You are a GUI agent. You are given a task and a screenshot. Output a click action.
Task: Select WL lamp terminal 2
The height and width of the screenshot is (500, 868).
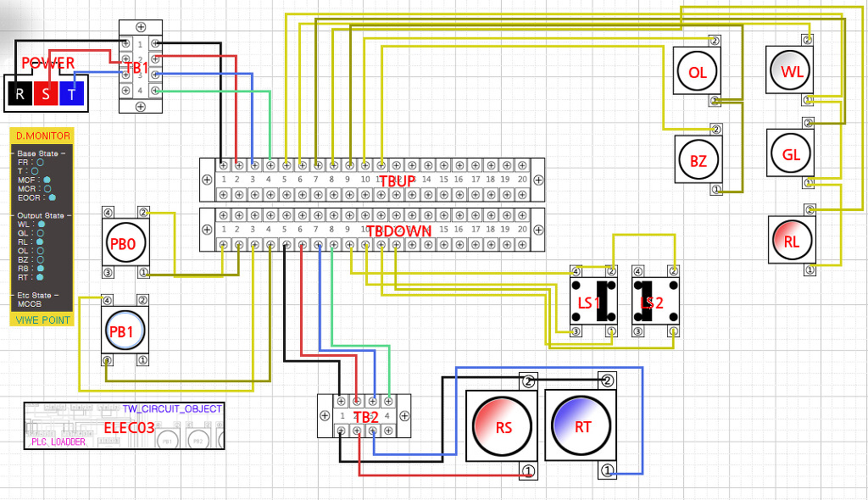pos(808,39)
